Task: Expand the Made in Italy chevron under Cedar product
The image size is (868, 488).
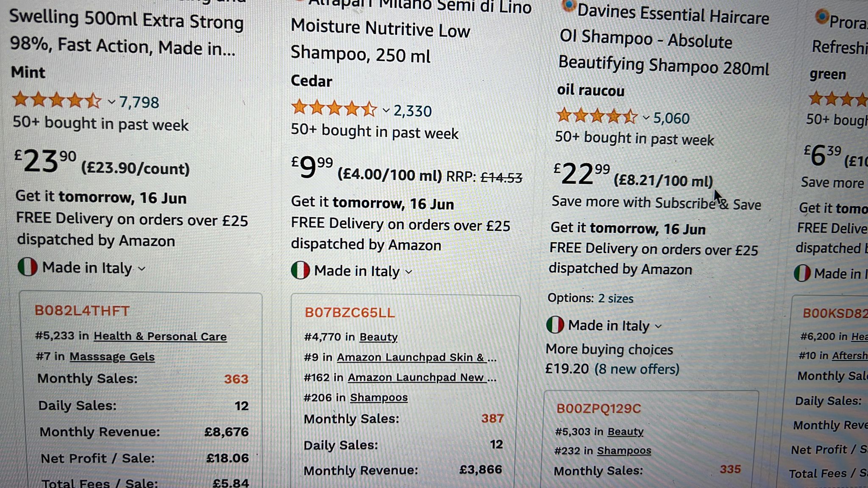Action: pyautogui.click(x=409, y=272)
